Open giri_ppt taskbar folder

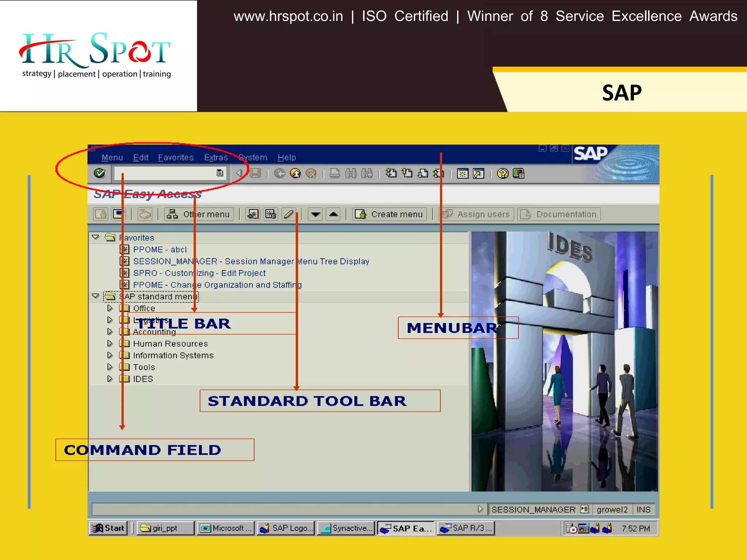pos(165,528)
